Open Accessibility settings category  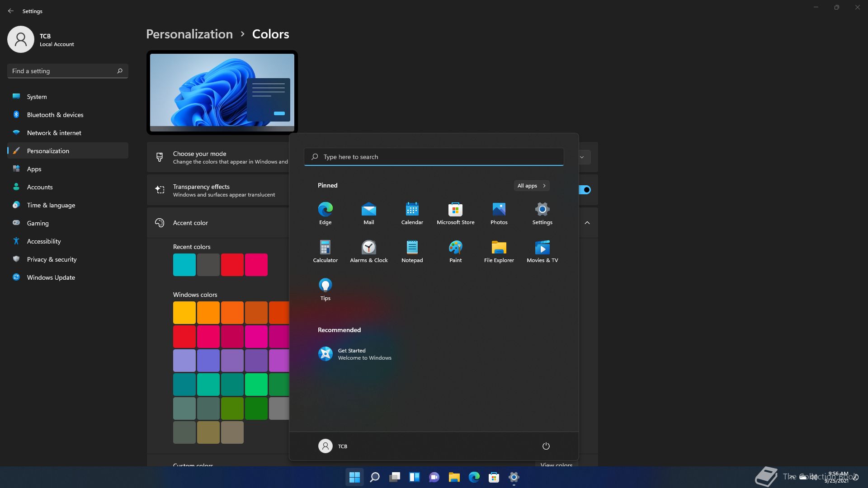tap(68, 241)
